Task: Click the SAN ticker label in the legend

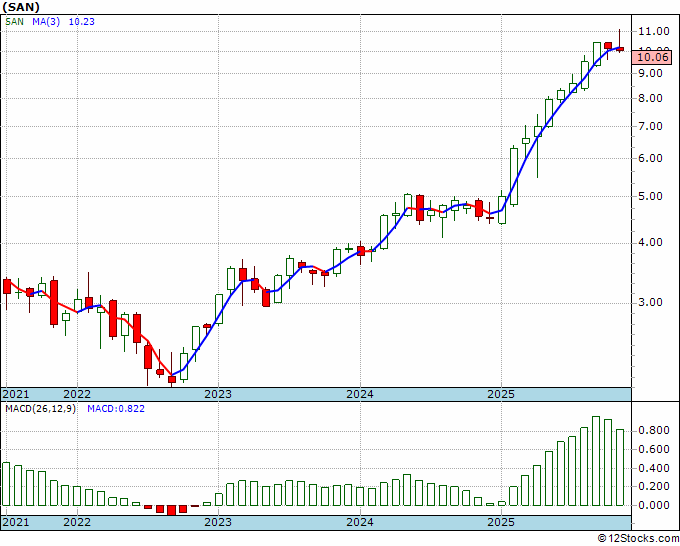Action: tap(14, 22)
